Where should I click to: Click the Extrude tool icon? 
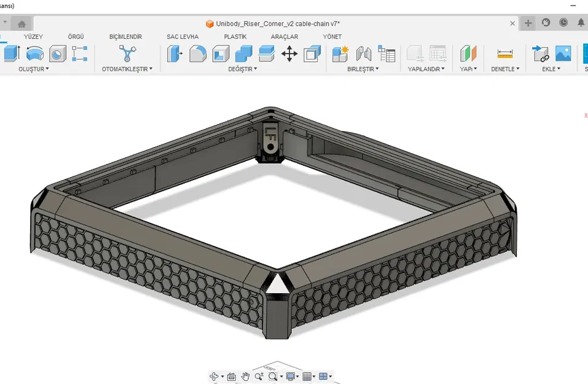coord(12,53)
